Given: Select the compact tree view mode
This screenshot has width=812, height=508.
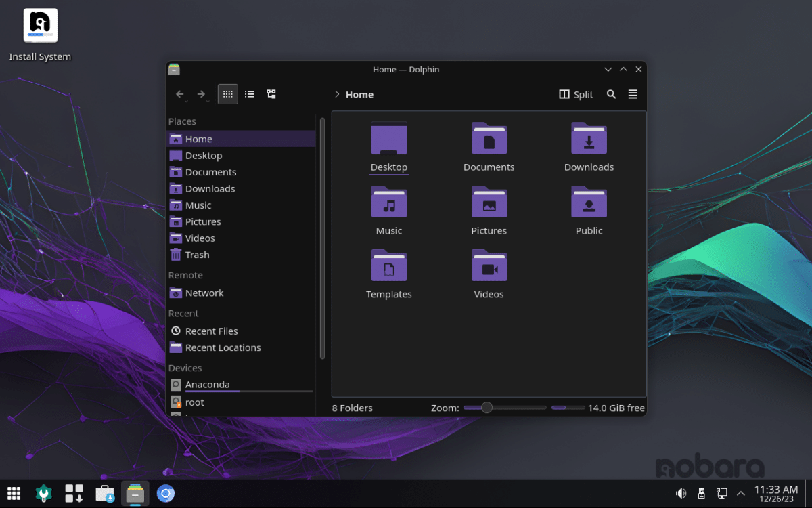Looking at the screenshot, I should (271, 94).
